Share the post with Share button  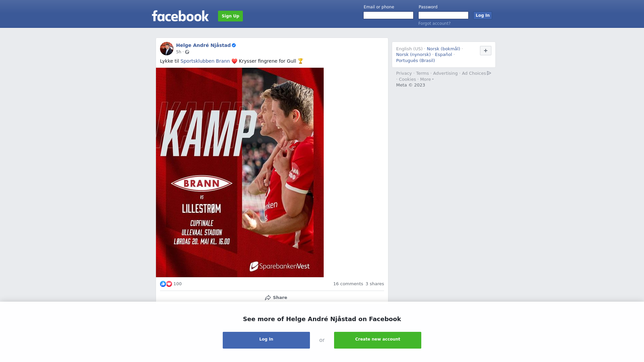276,298
